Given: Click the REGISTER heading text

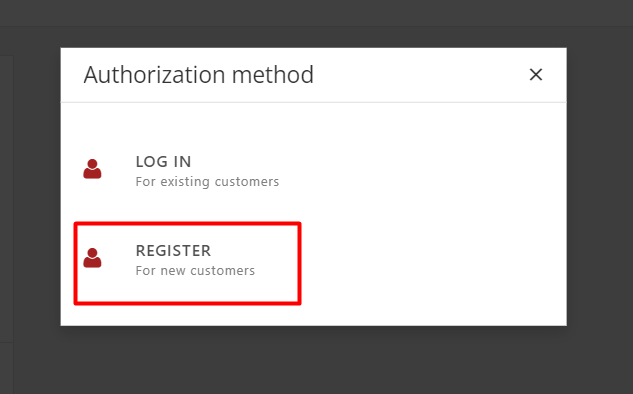Looking at the screenshot, I should coord(173,251).
